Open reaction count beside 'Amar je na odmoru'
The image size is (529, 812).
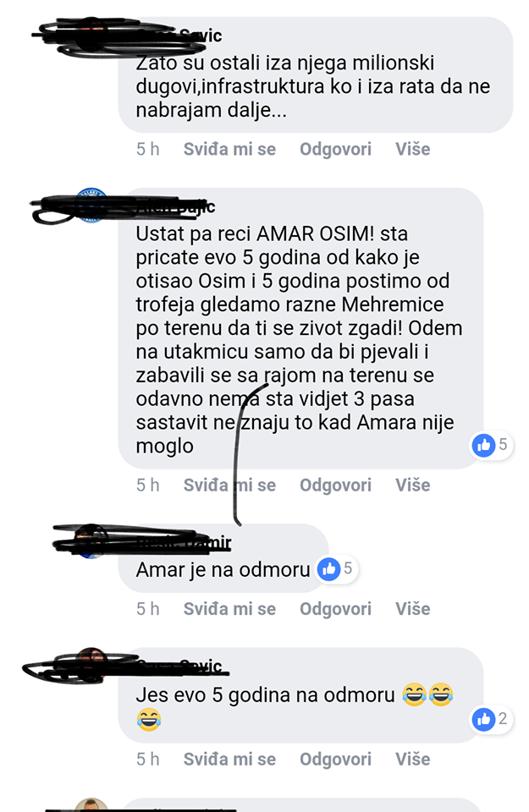[x=348, y=568]
